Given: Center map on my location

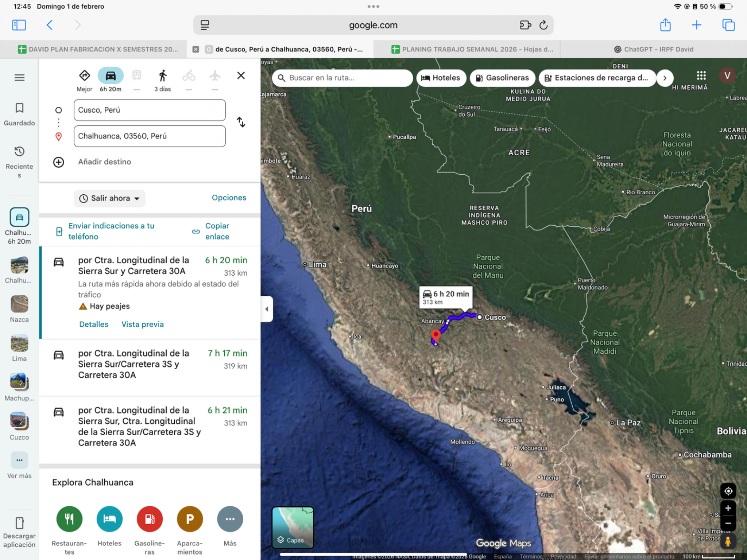Looking at the screenshot, I should [x=728, y=491].
